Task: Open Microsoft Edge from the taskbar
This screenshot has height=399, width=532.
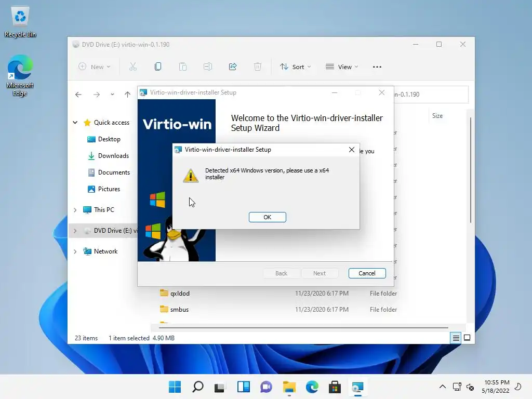Action: (312, 387)
